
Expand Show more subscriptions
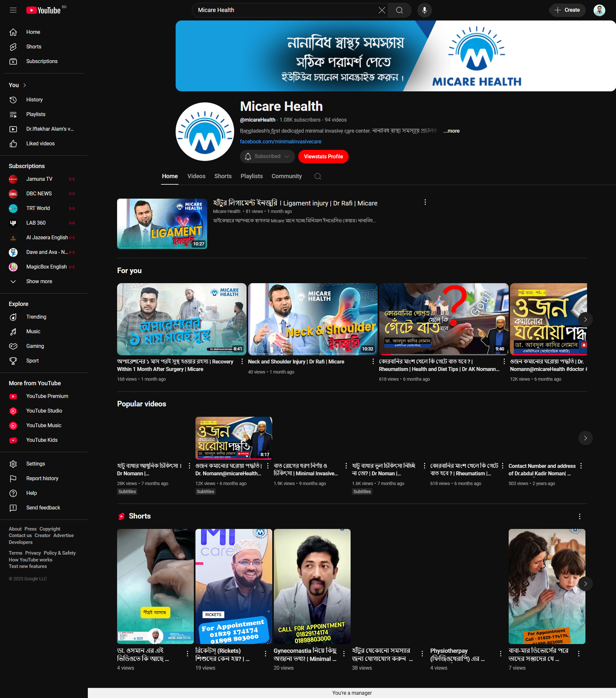click(44, 282)
